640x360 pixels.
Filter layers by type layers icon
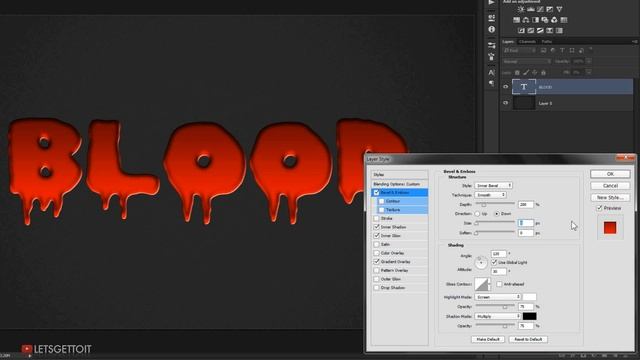pyautogui.click(x=562, y=50)
